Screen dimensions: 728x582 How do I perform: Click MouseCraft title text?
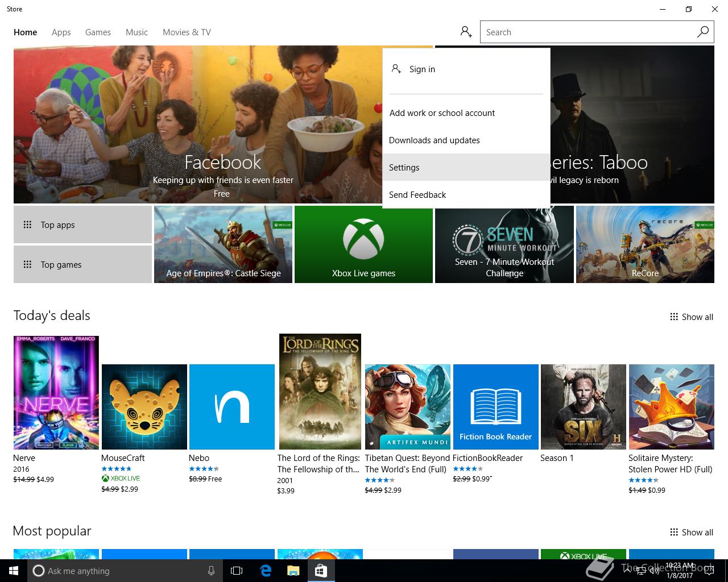click(123, 458)
